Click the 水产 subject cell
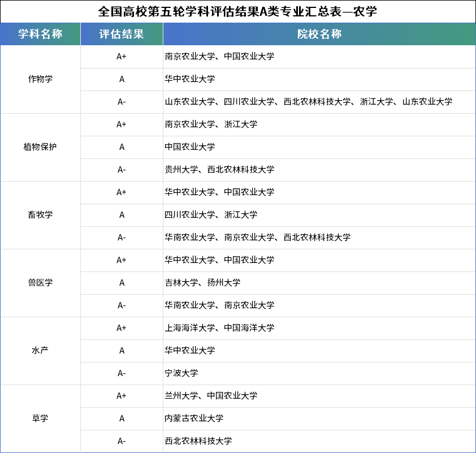 point(40,351)
